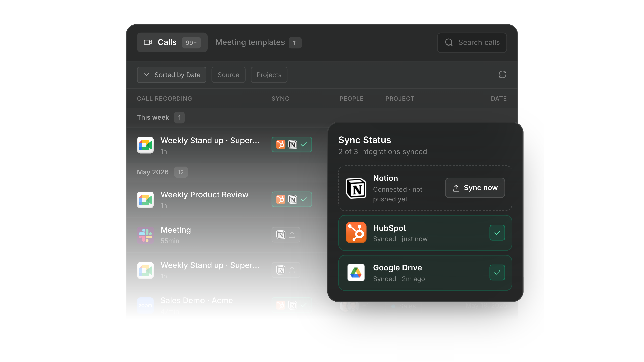Image resolution: width=644 pixels, height=362 pixels.
Task: Click the PEOPLE column header
Action: coord(351,99)
